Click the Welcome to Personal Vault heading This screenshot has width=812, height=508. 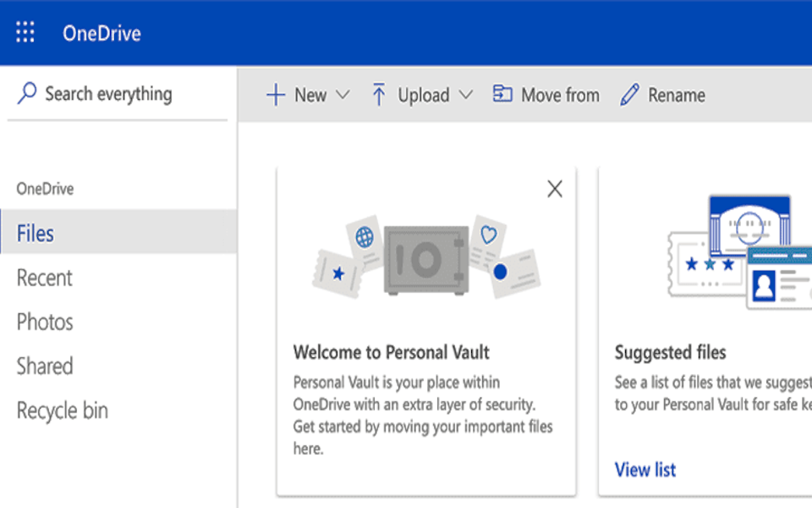coord(391,352)
